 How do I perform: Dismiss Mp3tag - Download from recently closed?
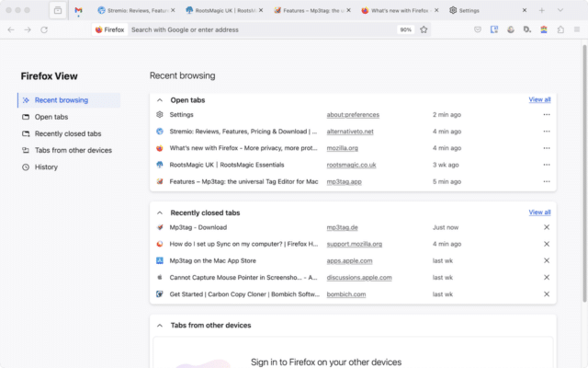tap(547, 227)
